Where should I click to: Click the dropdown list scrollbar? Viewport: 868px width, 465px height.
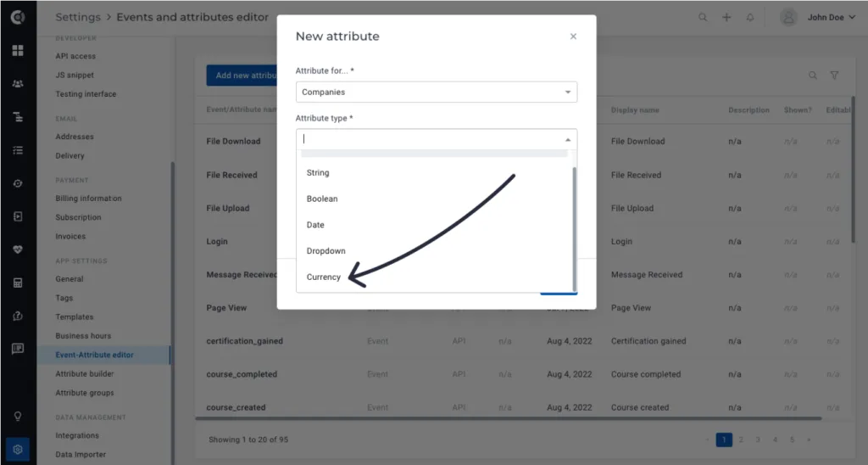(574, 228)
